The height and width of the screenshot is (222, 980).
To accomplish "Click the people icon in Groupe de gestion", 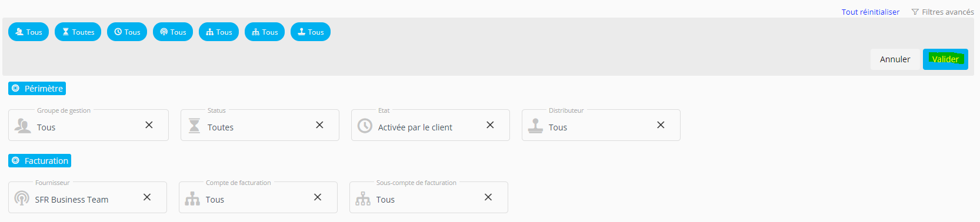I will click(x=23, y=126).
